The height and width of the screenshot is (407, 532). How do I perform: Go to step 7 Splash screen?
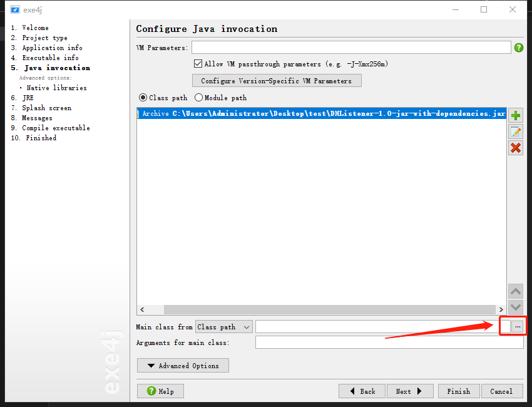click(x=41, y=108)
